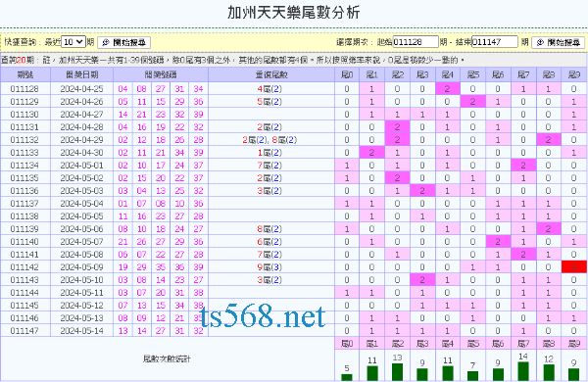Image resolution: width=588 pixels, height=382 pixels.
Task: Click the 開獎日期 column header
Action: [x=81, y=74]
